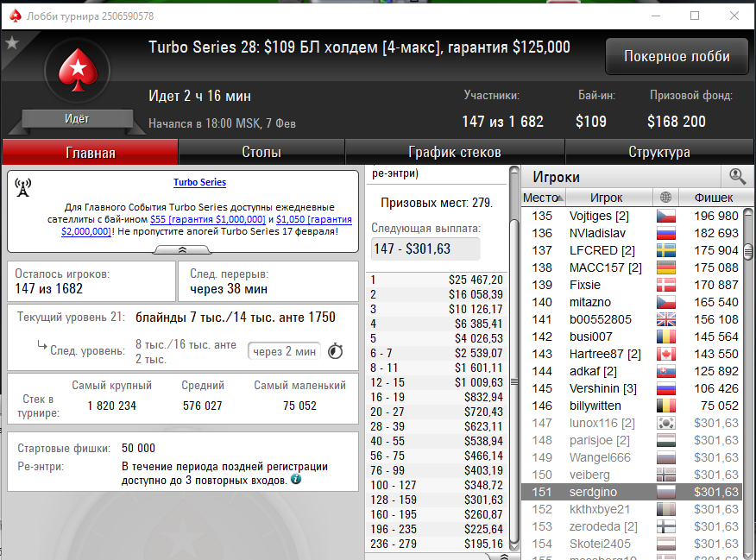
Task: Click the players list scrollbar thumb
Action: click(748, 252)
